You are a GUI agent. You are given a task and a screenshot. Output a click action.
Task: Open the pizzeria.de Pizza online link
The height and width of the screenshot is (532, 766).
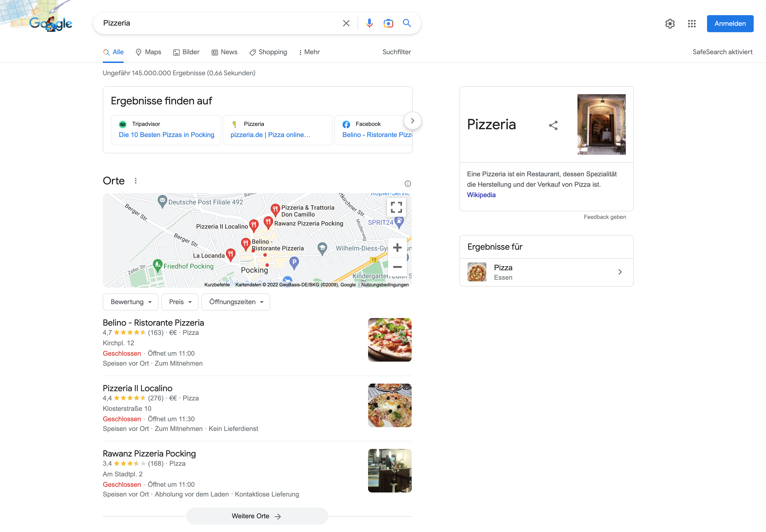270,135
